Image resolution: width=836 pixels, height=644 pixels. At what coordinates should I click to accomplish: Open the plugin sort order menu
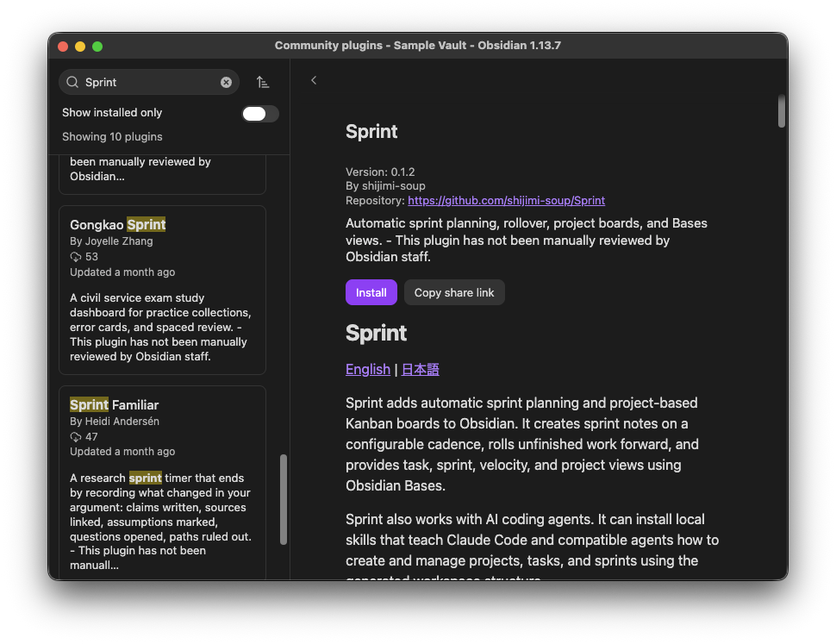pos(262,82)
